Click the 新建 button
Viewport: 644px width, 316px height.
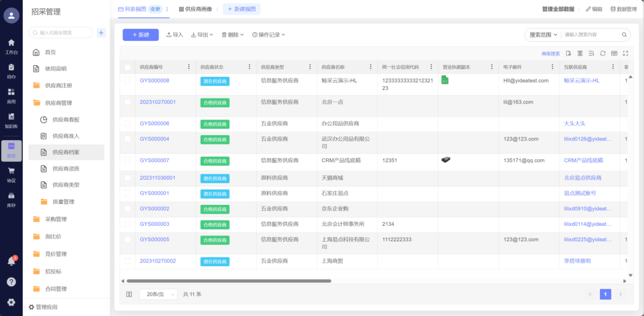(140, 35)
